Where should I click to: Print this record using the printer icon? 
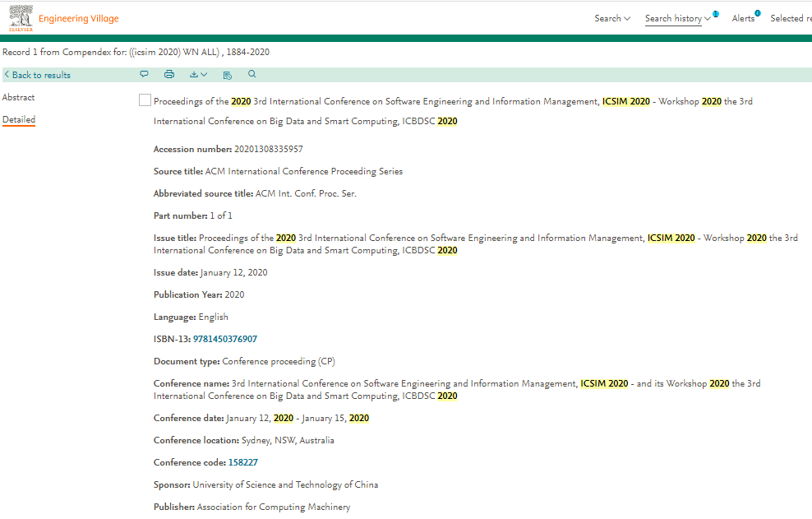[169, 74]
